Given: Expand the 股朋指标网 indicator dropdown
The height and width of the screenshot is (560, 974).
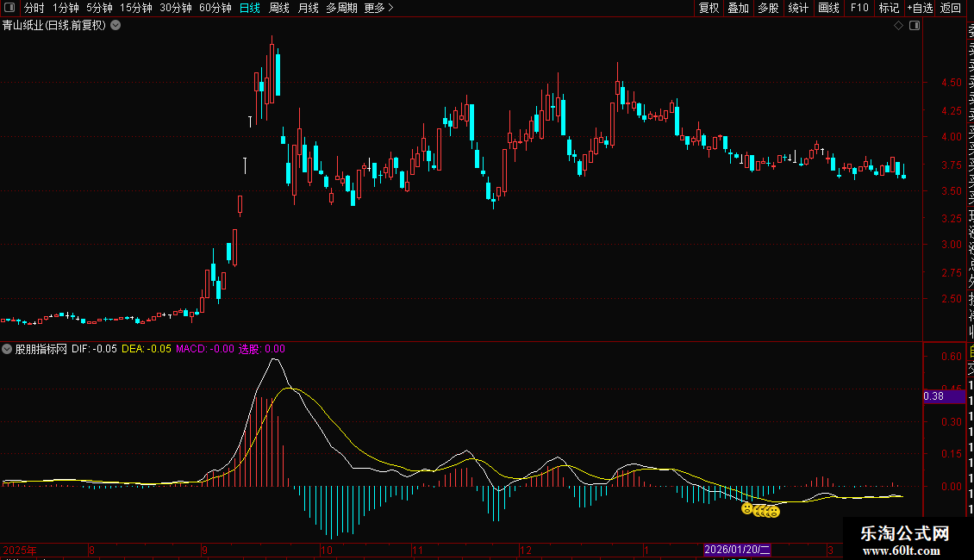Looking at the screenshot, I should pyautogui.click(x=8, y=350).
